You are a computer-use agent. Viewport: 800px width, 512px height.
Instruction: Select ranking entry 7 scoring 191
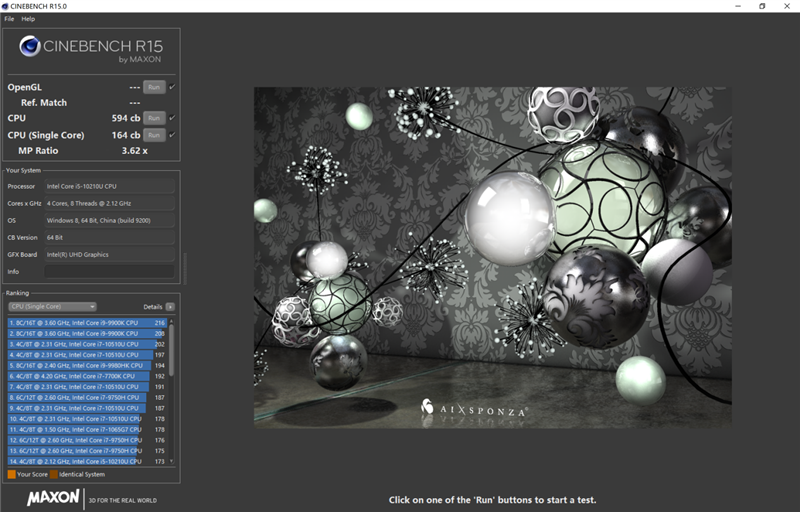pyautogui.click(x=87, y=387)
